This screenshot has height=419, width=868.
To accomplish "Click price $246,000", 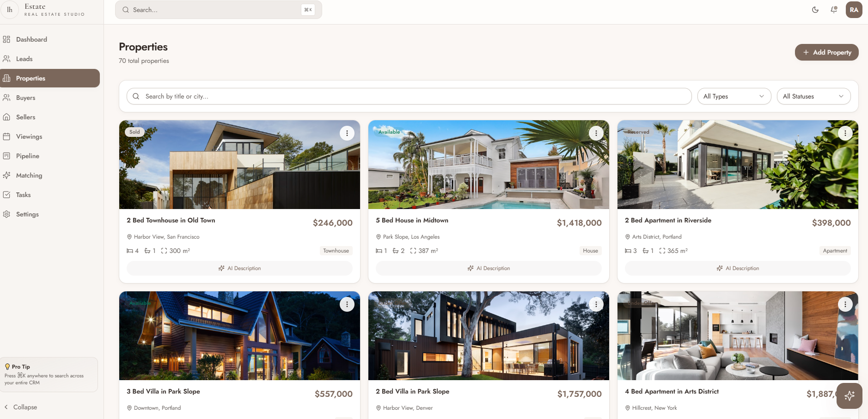I will click(333, 223).
